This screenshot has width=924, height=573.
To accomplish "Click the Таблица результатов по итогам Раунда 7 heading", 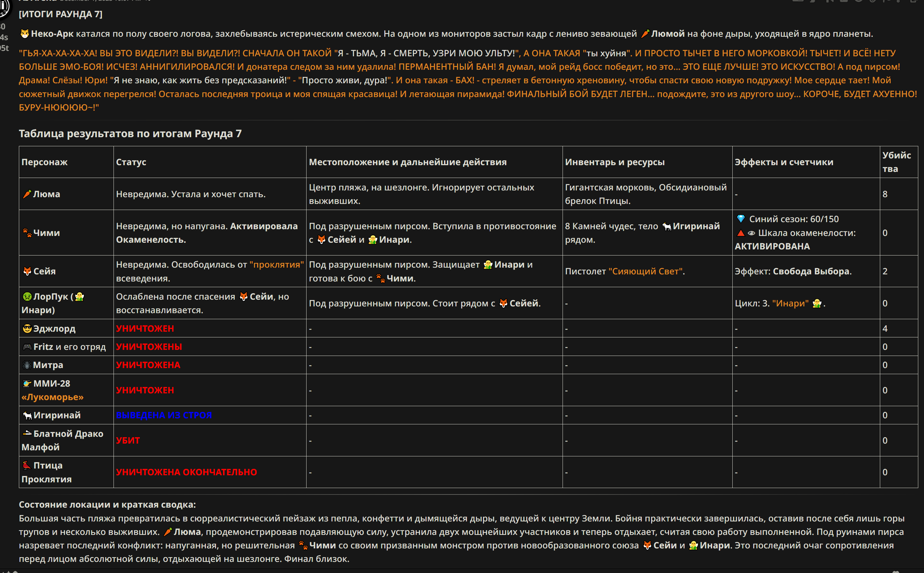I will pos(130,133).
